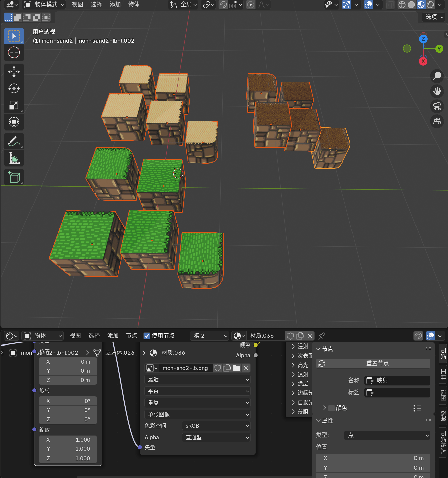448x478 pixels.
Task: Open the 类型 点 dropdown
Action: click(x=387, y=435)
